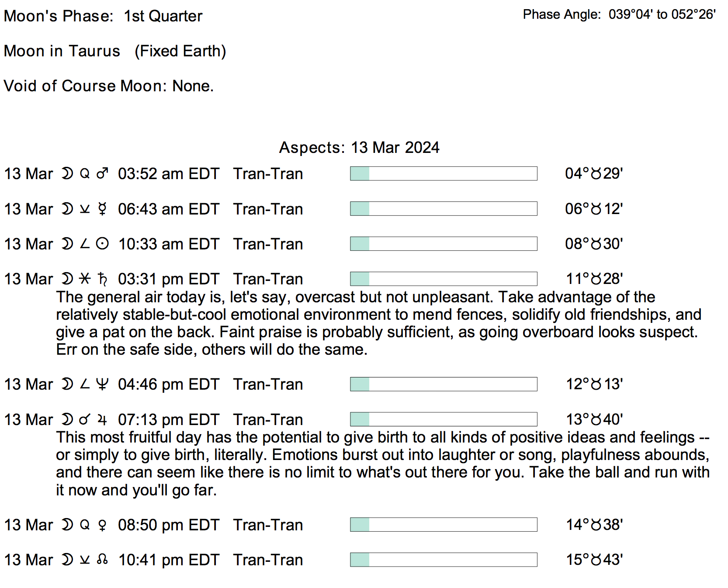The image size is (728, 588).
Task: Select the conjunction symbol in the Jupiter row
Action: coord(85,419)
